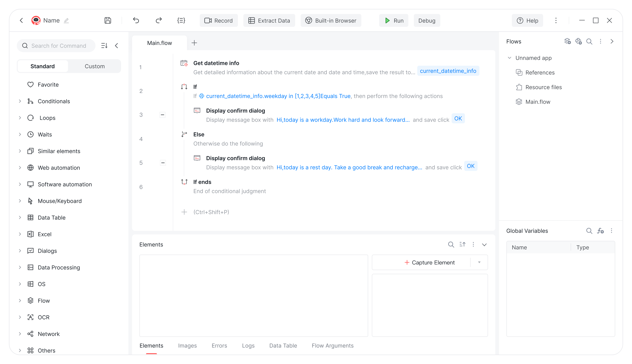Start the Record function
Screen dimensions: 632x364
pos(218,20)
